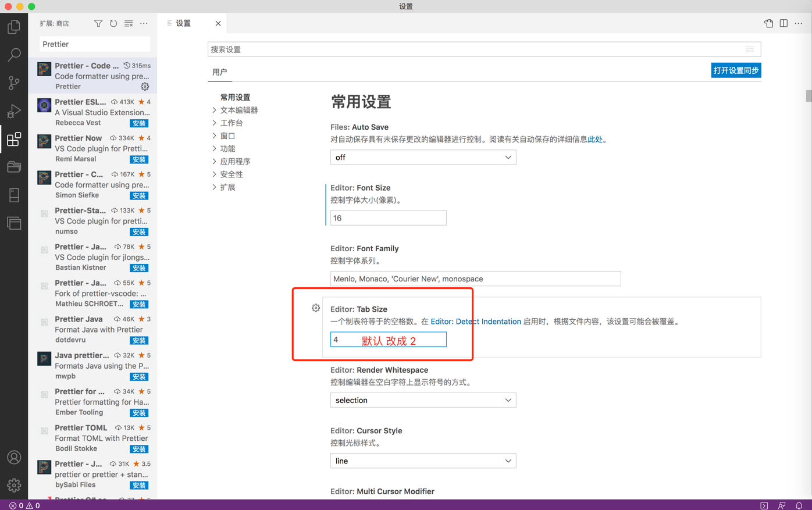Click the 打开设置同步 button
The image size is (812, 510).
[x=736, y=70]
